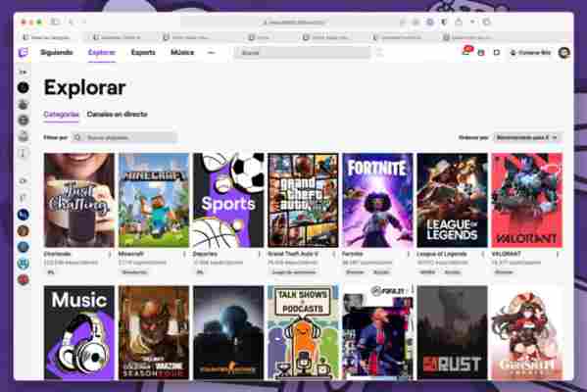Image resolution: width=587 pixels, height=392 pixels.
Task: Go to the Siguiendo tab
Action: pos(57,52)
